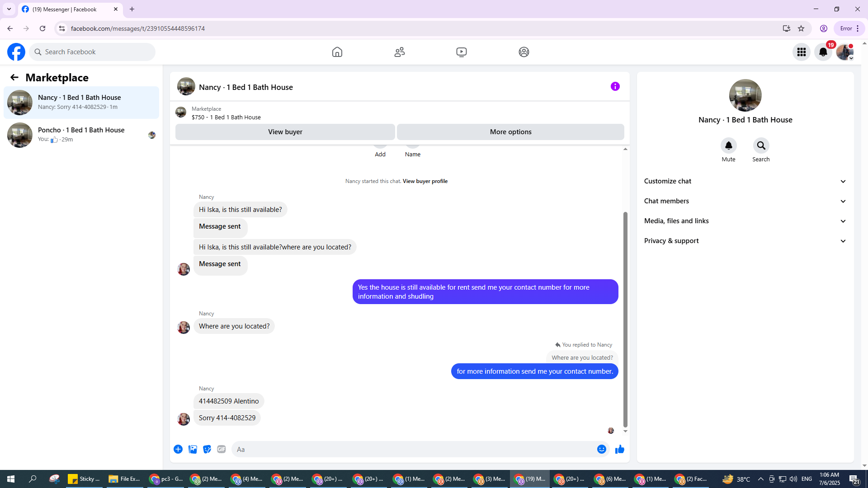This screenshot has width=868, height=488.
Task: Mute this conversation with the bell toggle
Action: coord(728,145)
